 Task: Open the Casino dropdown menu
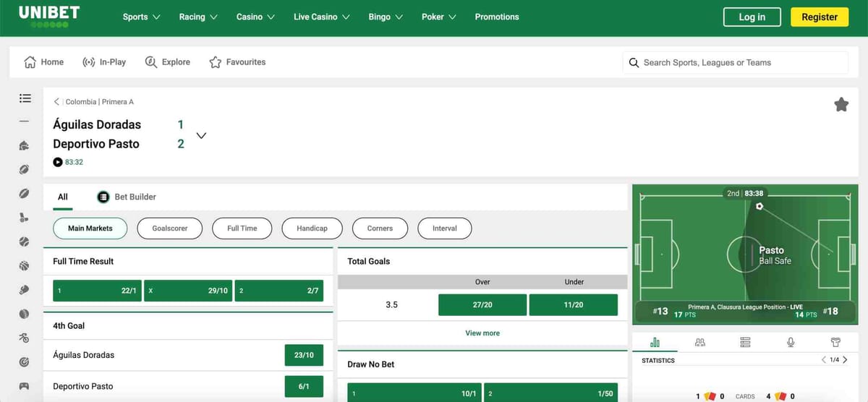256,17
